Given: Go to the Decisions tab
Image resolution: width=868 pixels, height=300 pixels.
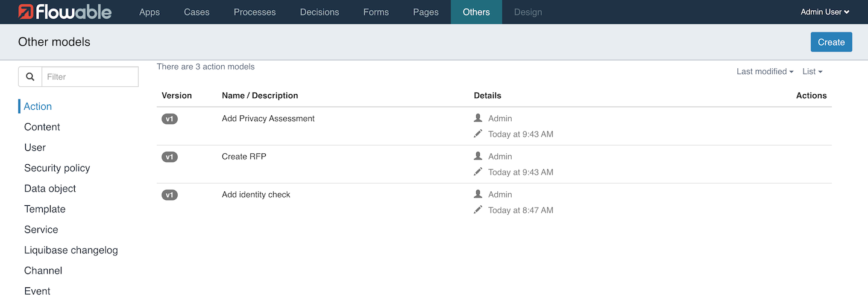Looking at the screenshot, I should [319, 12].
